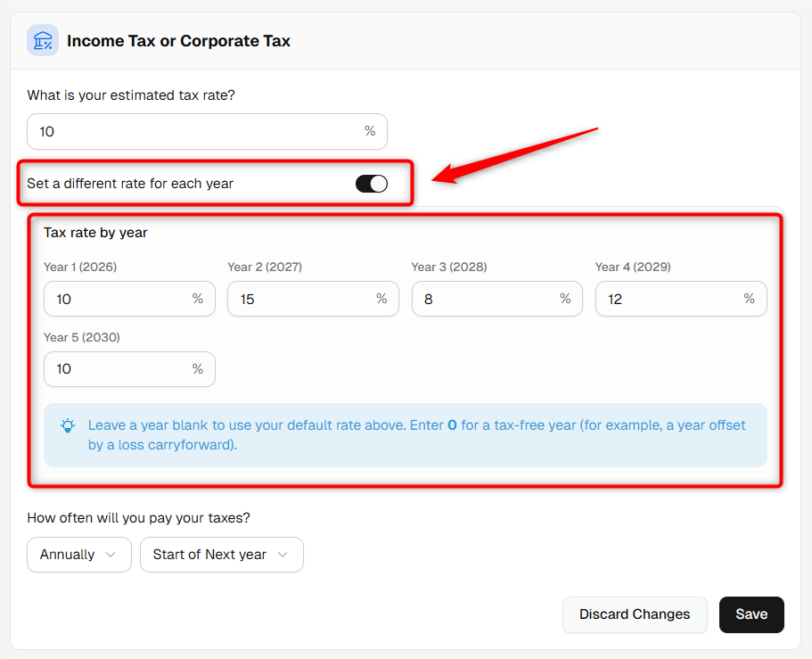Screen dimensions: 812x659
Task: Click the Income Tax or Corporate Tax heading
Action: click(x=178, y=41)
